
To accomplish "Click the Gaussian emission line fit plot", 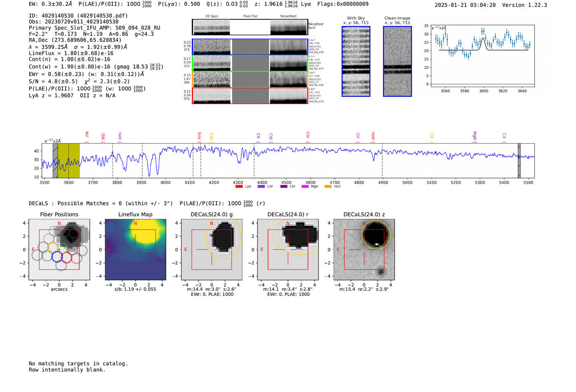I will (482, 56).
